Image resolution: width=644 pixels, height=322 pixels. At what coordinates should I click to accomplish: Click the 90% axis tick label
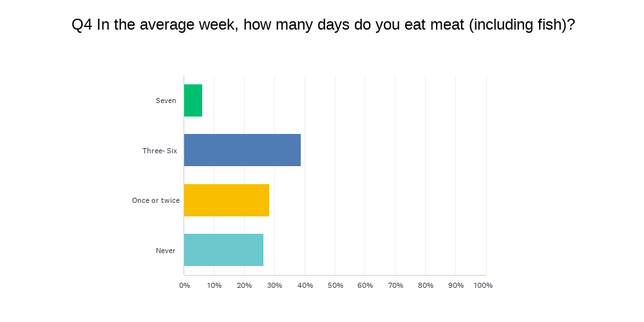coord(455,285)
